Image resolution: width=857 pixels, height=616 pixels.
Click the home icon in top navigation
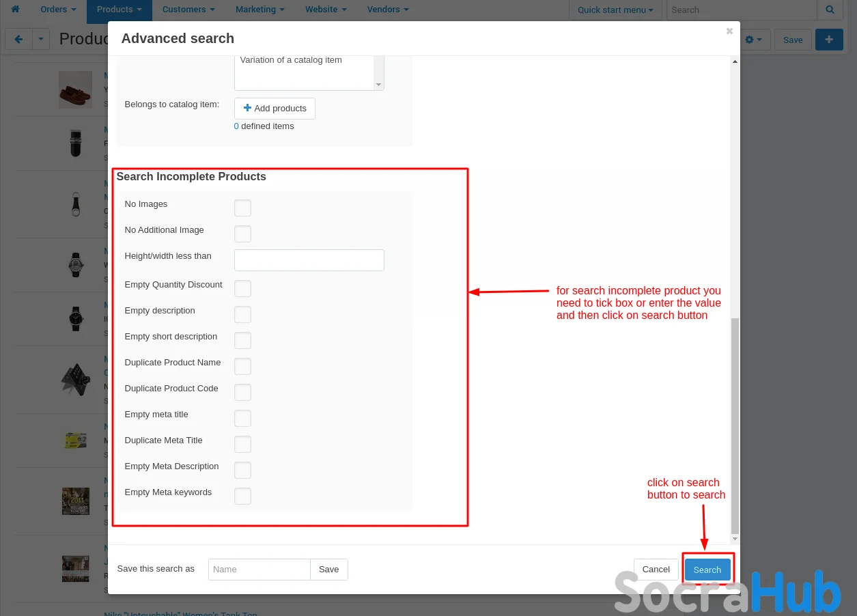click(15, 10)
